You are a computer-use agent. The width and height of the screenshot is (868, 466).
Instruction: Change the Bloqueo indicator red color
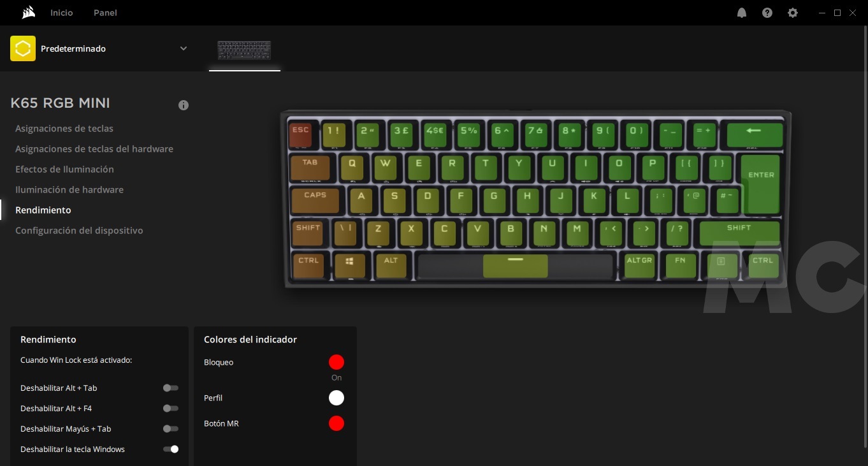tap(336, 362)
